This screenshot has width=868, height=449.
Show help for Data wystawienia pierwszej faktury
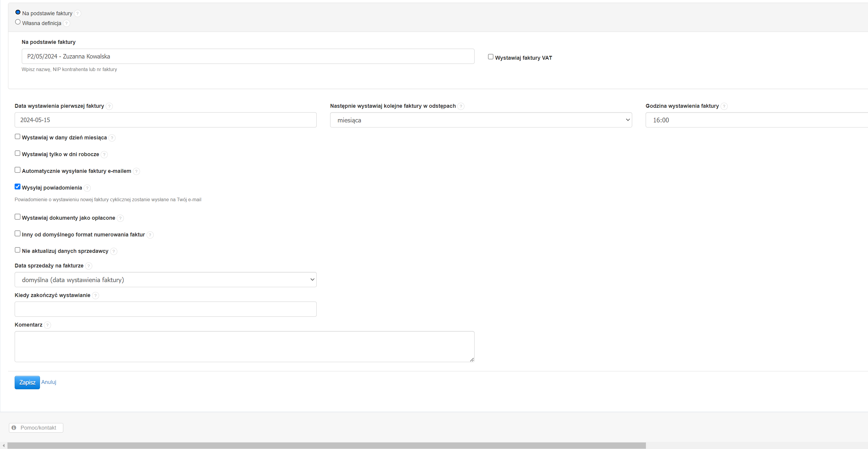click(109, 106)
